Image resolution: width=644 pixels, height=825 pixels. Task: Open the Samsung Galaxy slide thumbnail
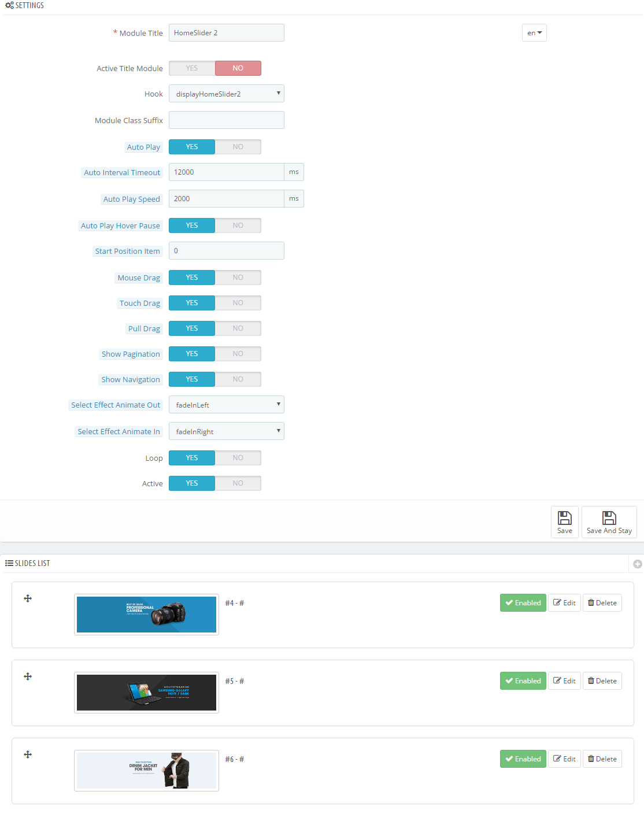[146, 693]
